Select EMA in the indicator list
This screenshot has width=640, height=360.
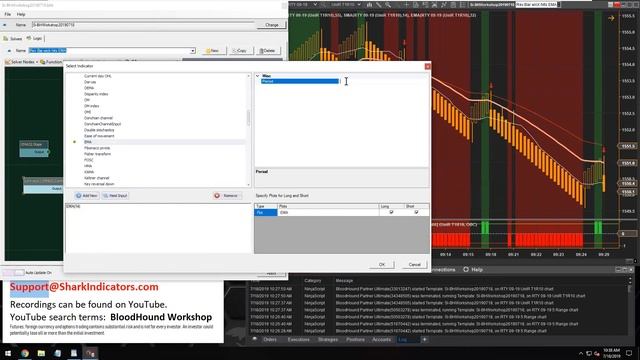(x=88, y=142)
